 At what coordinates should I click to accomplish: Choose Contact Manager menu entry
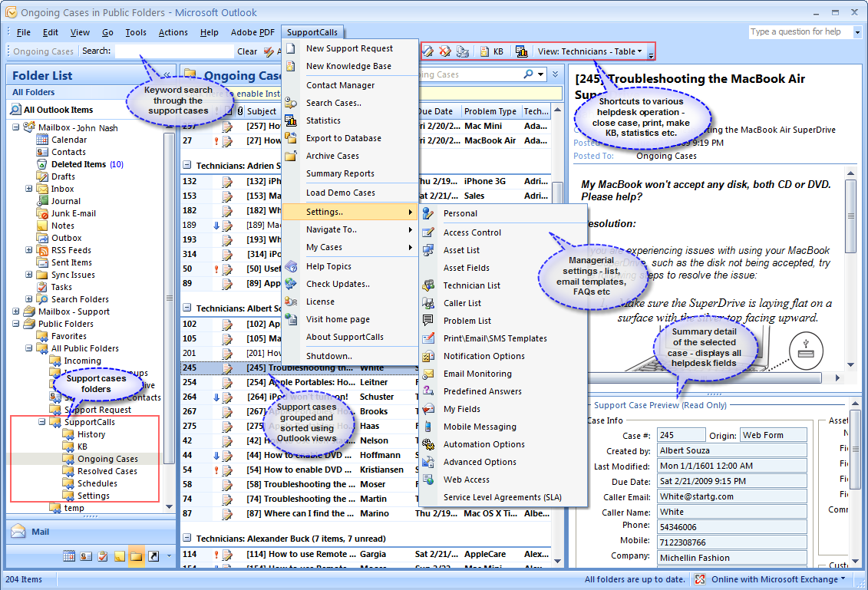pos(341,84)
